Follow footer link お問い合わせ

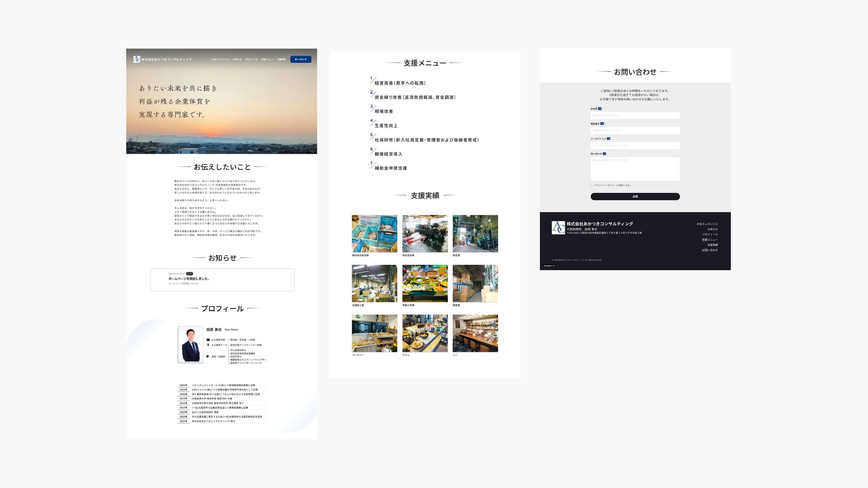click(x=710, y=250)
